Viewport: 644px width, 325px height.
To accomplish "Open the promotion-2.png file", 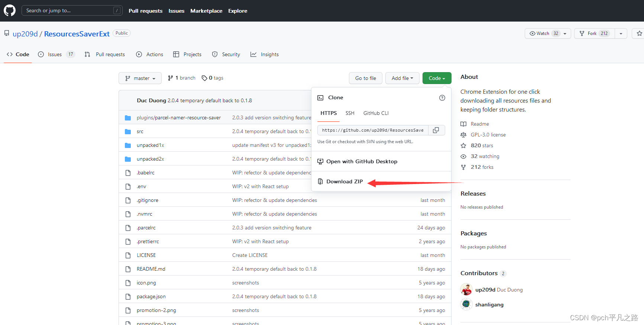I will tap(156, 310).
